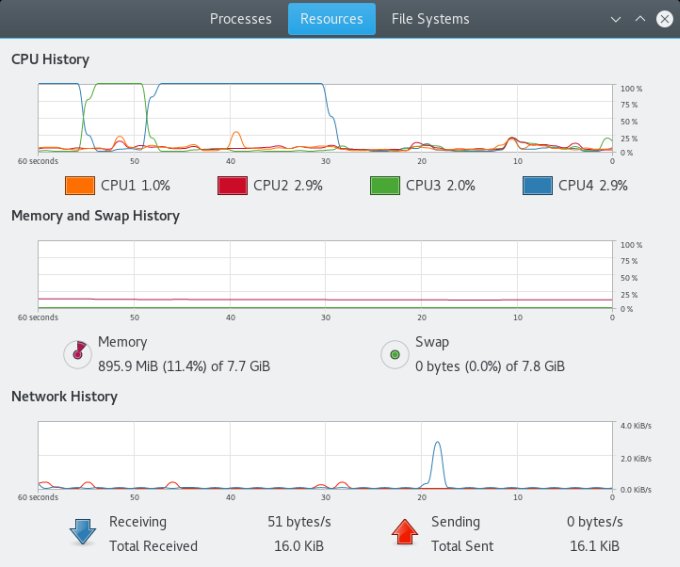Close the System Monitor window
The height and width of the screenshot is (567, 680).
(x=663, y=19)
